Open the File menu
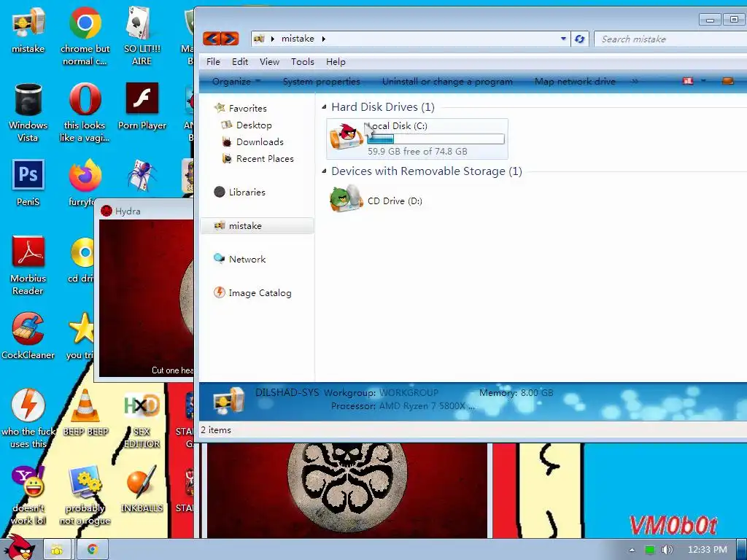Screen dimensions: 747x560 pos(213,61)
